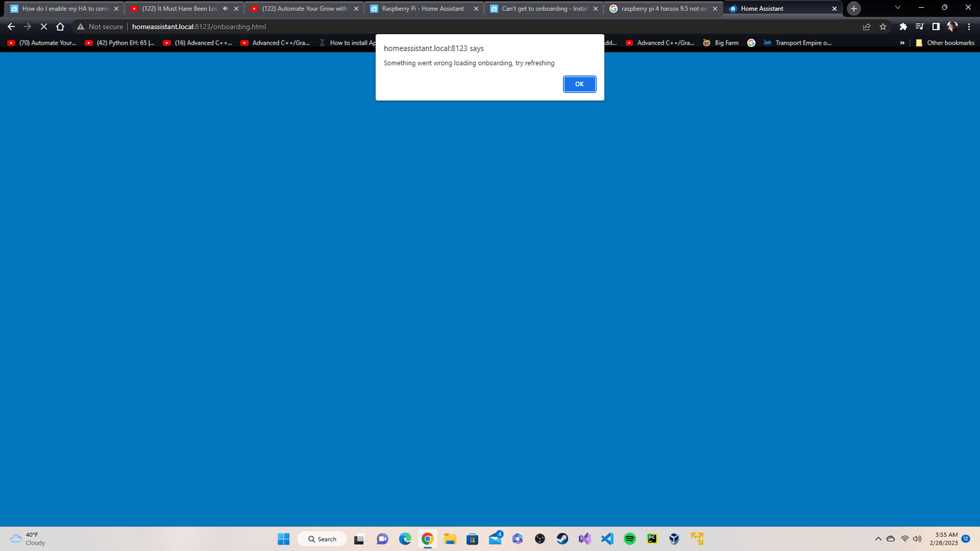This screenshot has width=980, height=551.
Task: Stop page loading with the X icon
Action: [x=43, y=26]
